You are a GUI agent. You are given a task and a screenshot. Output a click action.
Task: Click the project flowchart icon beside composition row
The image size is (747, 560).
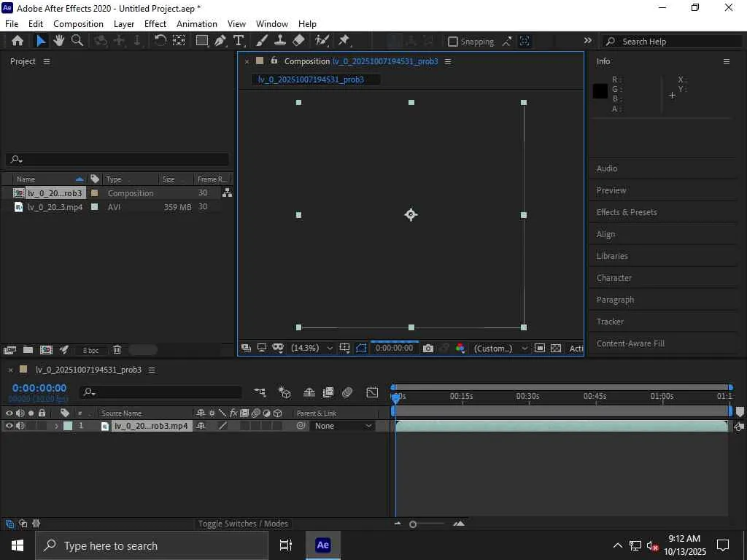point(228,192)
